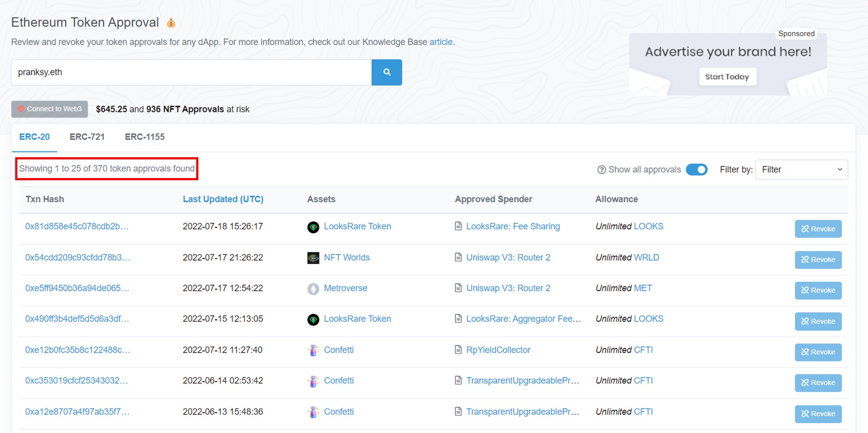Image resolution: width=868 pixels, height=433 pixels.
Task: Select the ERC-20 tab
Action: coord(34,137)
